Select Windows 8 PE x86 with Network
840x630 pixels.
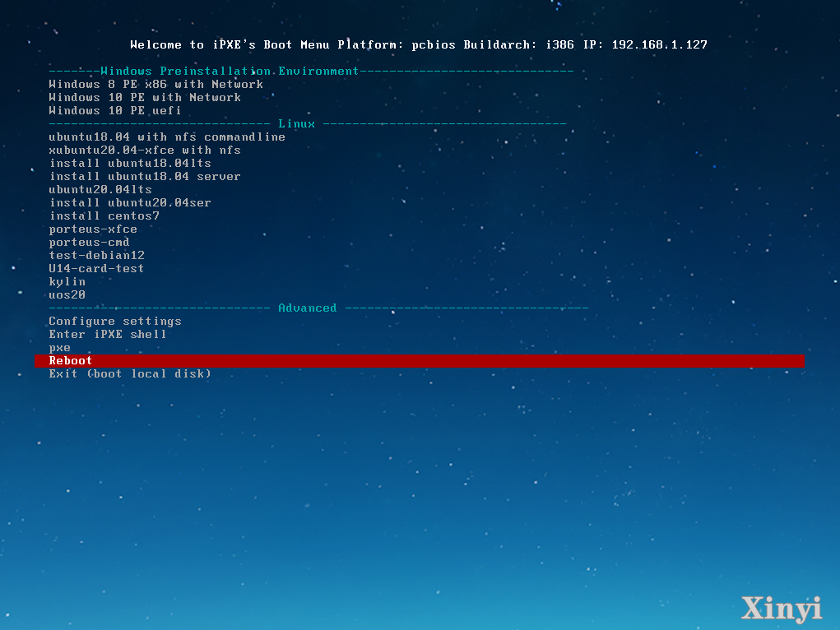(155, 84)
